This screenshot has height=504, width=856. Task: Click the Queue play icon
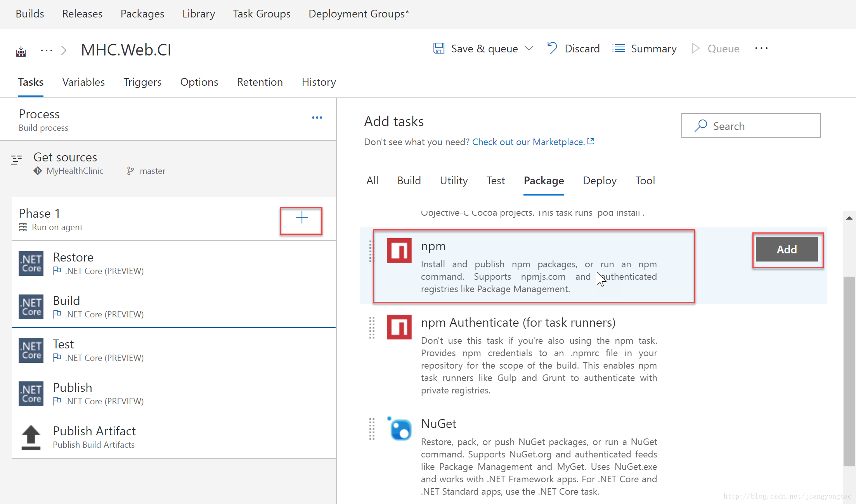point(695,48)
